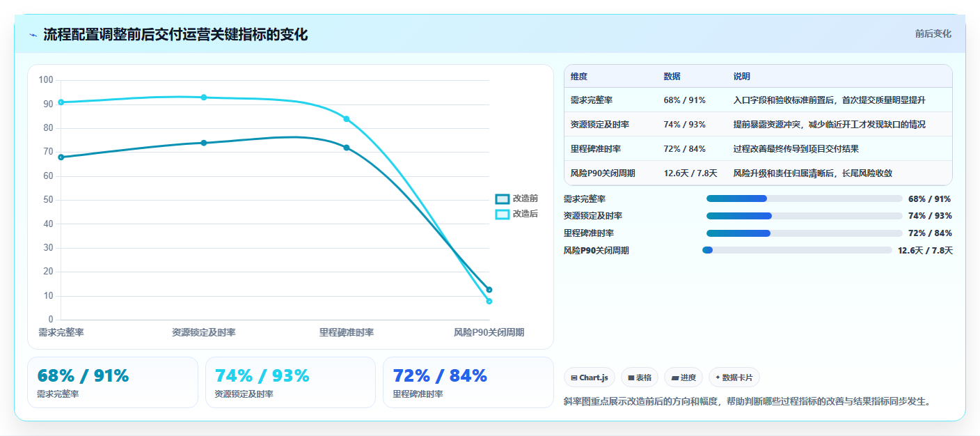Click the 改造前 point at 资源锁定及时率 (74)
Viewport: 980px width, 436px height.
pos(204,143)
